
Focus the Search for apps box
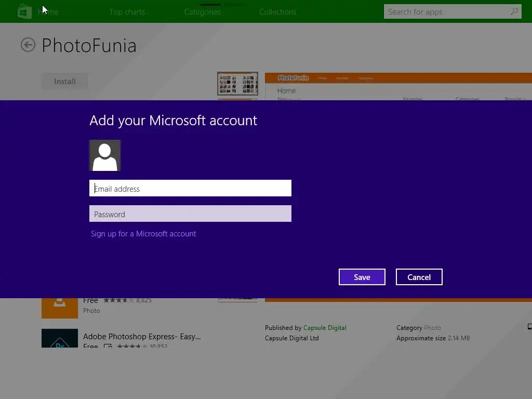[x=453, y=11]
